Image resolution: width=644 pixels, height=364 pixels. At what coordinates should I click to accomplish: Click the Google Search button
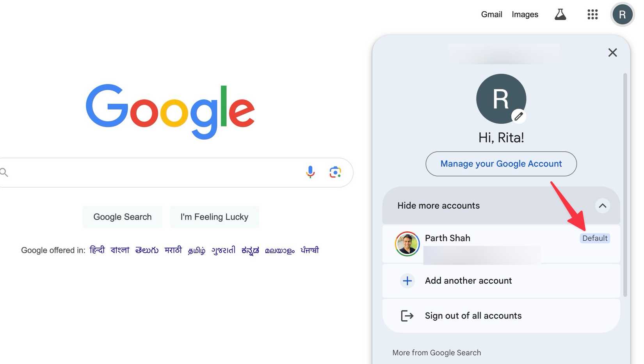tap(122, 217)
